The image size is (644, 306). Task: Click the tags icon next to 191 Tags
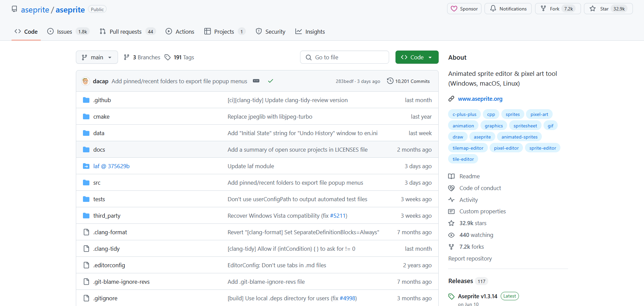(168, 57)
